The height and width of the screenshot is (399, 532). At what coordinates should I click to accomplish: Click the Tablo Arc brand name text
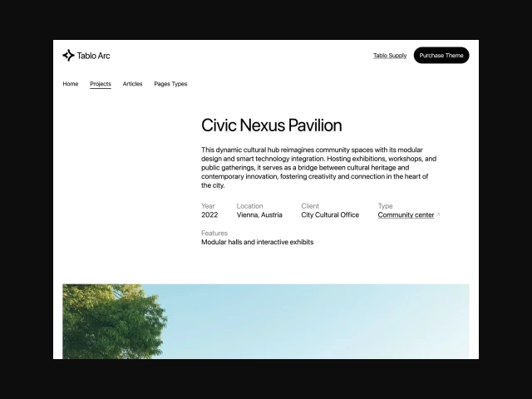click(x=93, y=56)
